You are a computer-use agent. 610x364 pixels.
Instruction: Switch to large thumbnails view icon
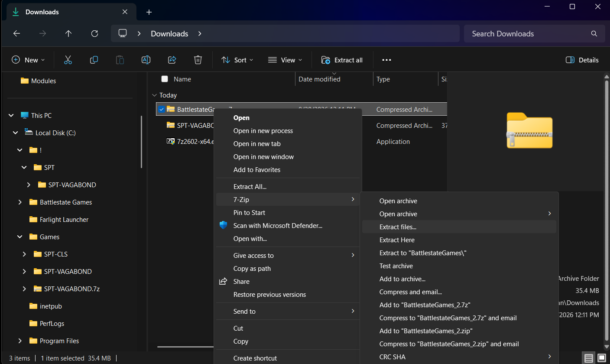pyautogui.click(x=601, y=358)
